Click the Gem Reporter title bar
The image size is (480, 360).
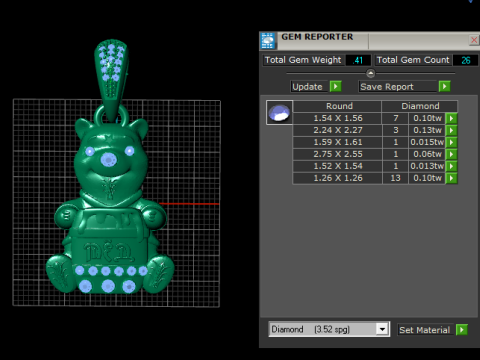coord(370,40)
